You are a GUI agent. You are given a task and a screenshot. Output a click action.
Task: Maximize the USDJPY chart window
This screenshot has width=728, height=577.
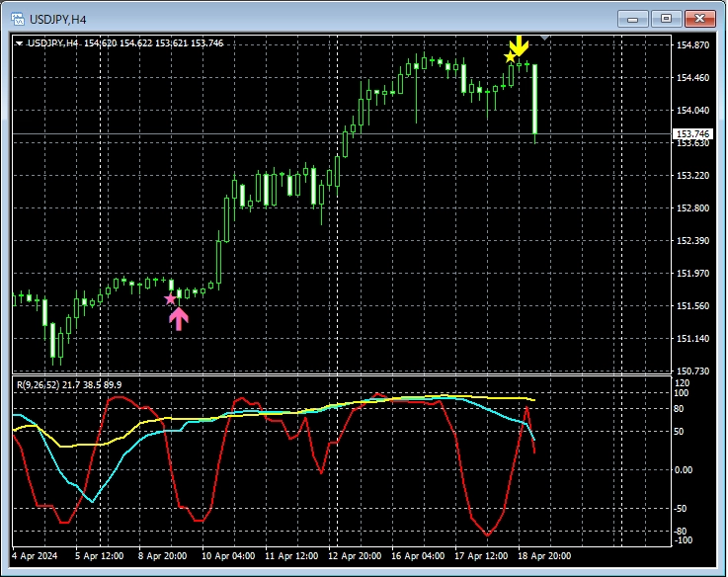(665, 18)
